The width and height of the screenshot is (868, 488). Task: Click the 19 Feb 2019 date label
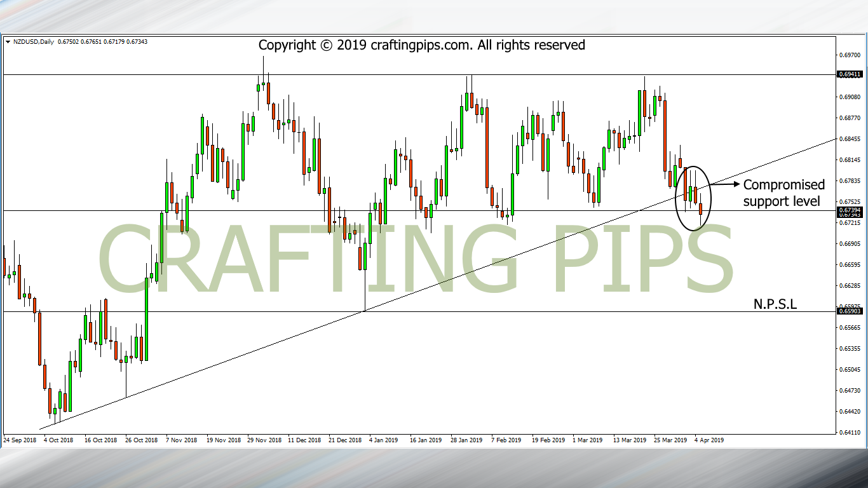pos(548,440)
